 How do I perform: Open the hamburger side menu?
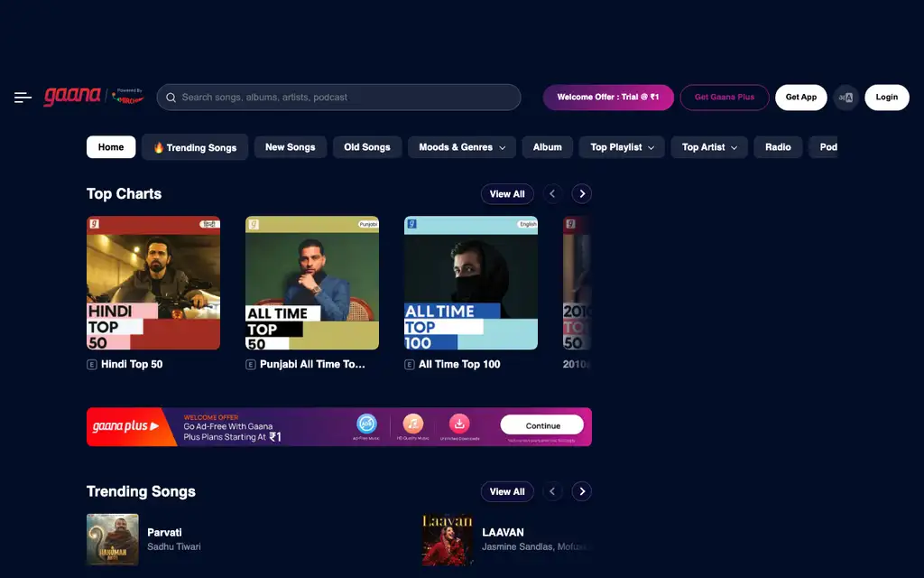coord(23,98)
